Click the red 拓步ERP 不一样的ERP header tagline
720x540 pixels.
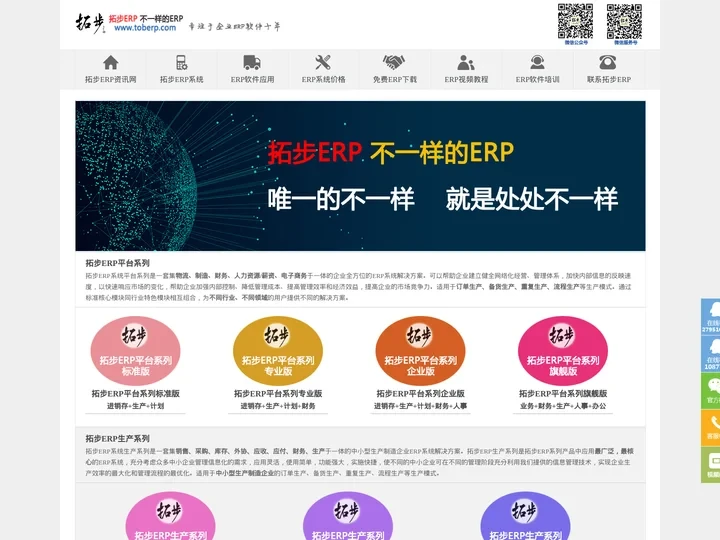click(146, 18)
